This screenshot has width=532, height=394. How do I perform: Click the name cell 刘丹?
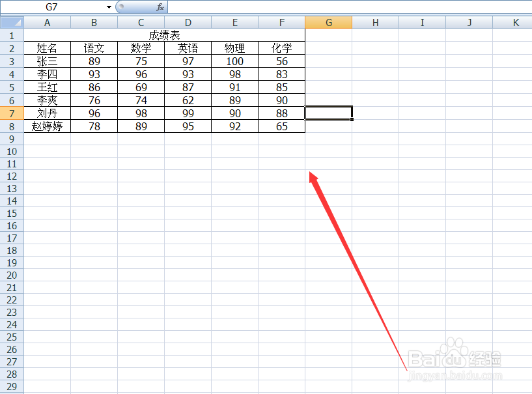[47, 113]
